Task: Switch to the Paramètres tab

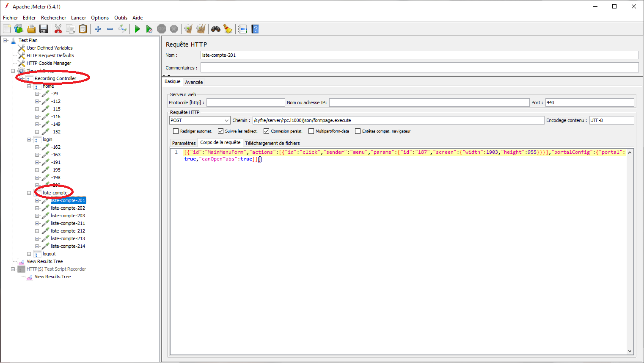Action: [x=184, y=143]
